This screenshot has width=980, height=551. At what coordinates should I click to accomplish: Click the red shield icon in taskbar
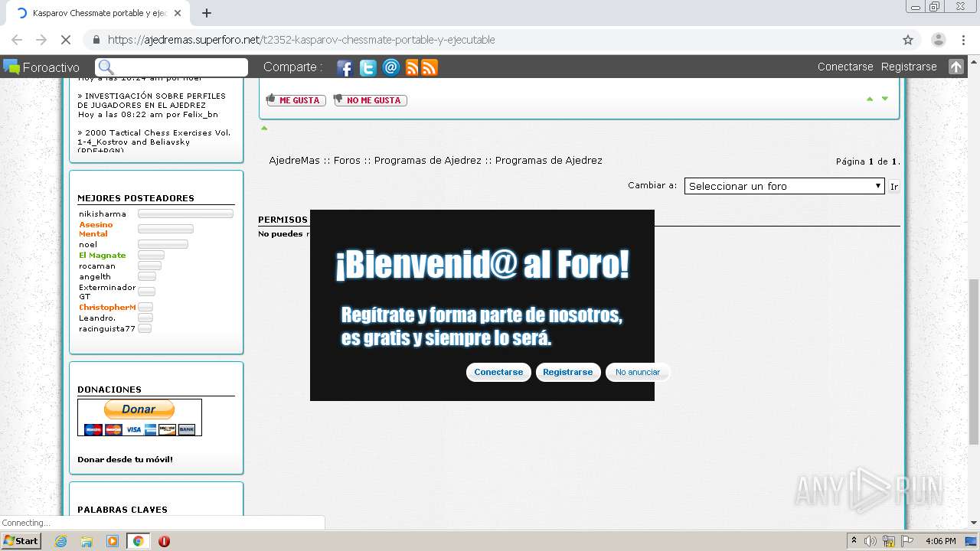[x=164, y=541]
